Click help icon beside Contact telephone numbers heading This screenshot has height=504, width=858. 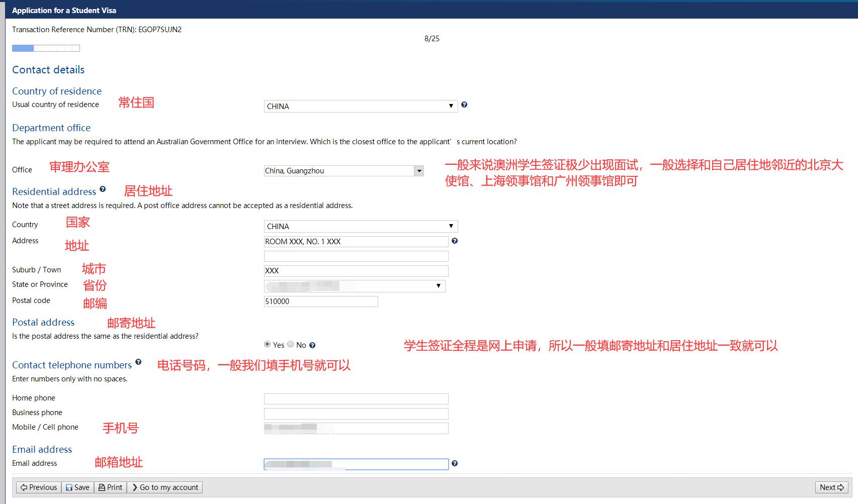138,362
